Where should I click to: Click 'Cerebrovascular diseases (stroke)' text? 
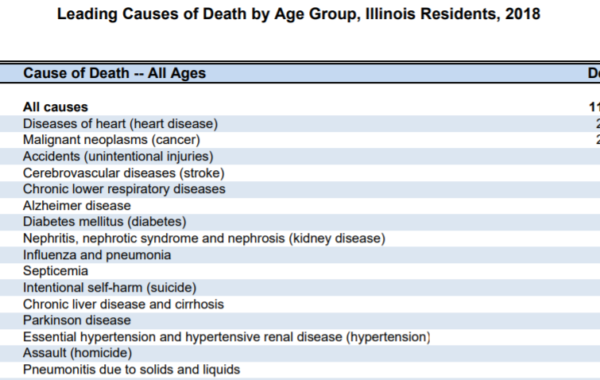124,173
